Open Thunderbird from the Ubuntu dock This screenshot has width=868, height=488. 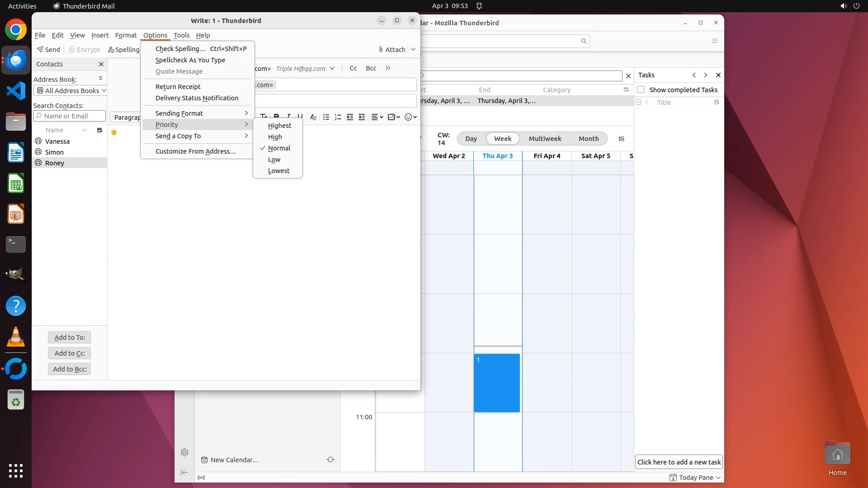(16, 60)
